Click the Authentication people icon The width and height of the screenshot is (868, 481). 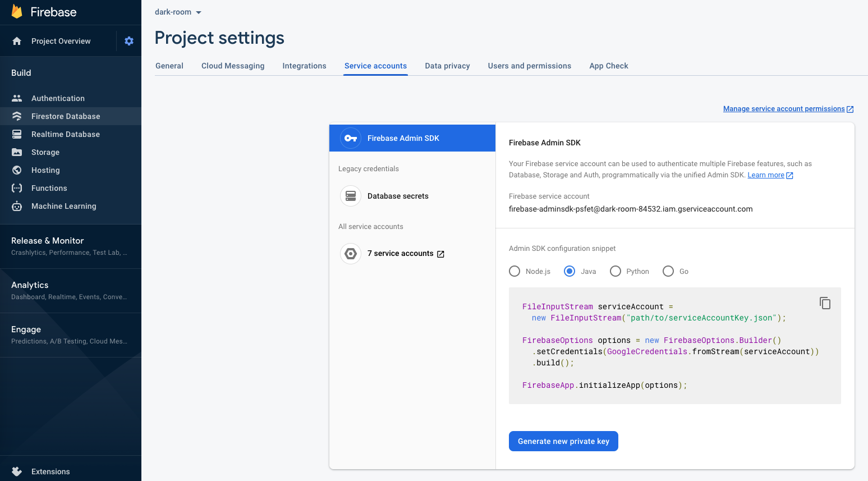pos(17,98)
